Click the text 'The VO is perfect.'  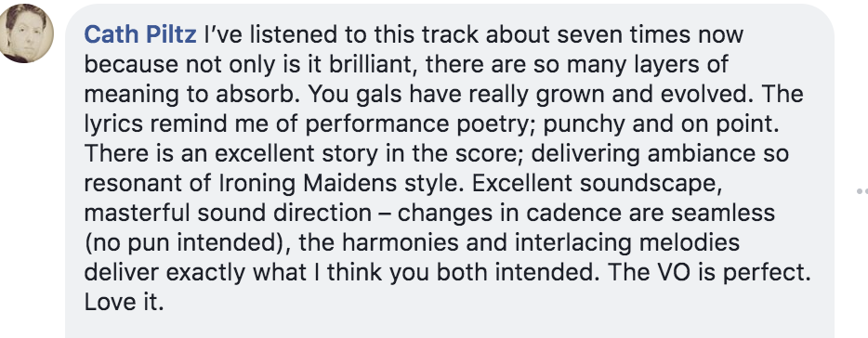coord(708,272)
